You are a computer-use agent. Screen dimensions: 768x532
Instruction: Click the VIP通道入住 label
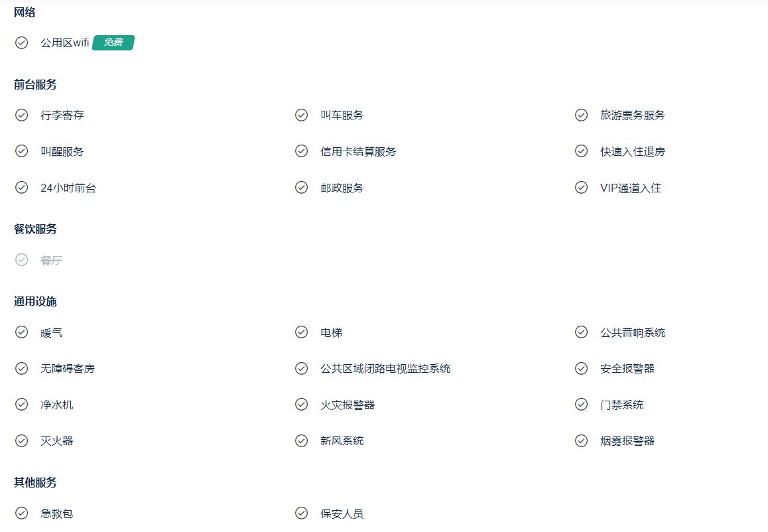click(x=631, y=188)
